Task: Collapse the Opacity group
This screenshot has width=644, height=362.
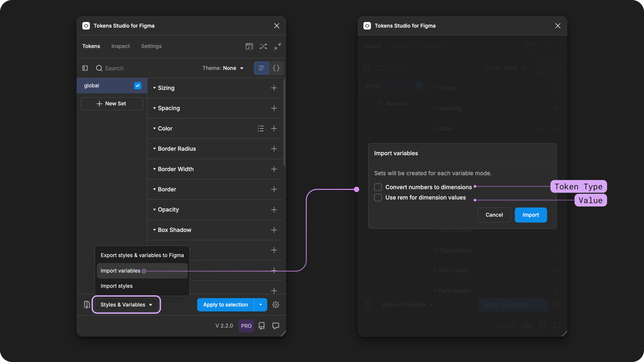Action: click(154, 210)
